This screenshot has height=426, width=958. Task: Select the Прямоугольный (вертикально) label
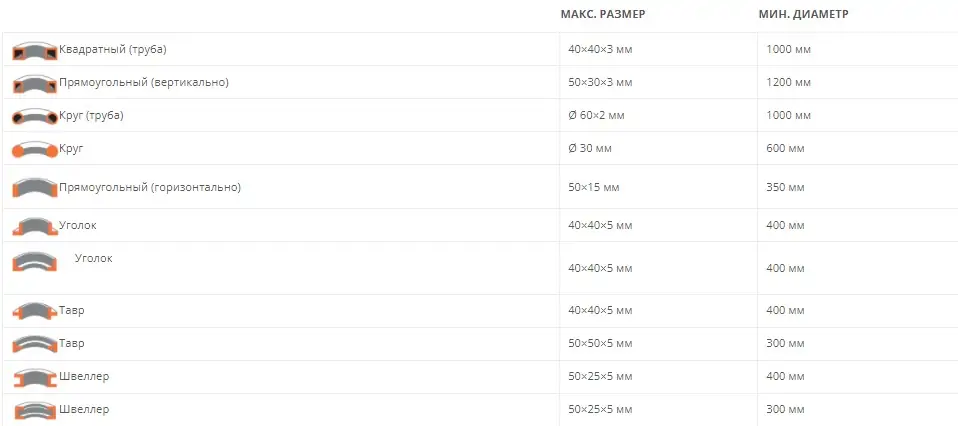pyautogui.click(x=144, y=82)
